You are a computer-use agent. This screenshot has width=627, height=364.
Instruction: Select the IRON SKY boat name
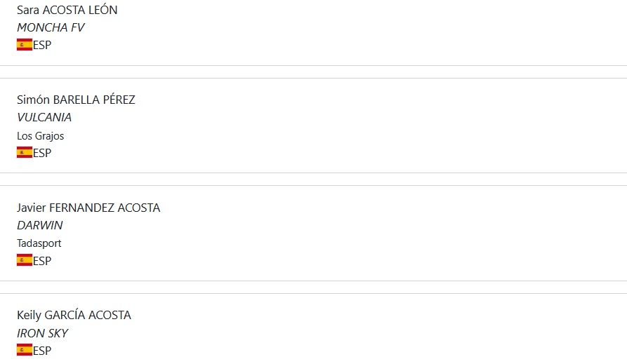[42, 333]
